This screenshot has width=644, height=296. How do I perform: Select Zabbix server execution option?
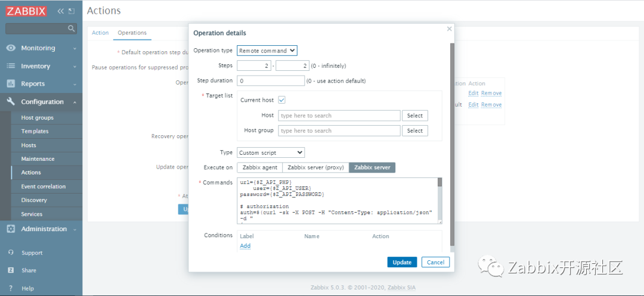[372, 167]
